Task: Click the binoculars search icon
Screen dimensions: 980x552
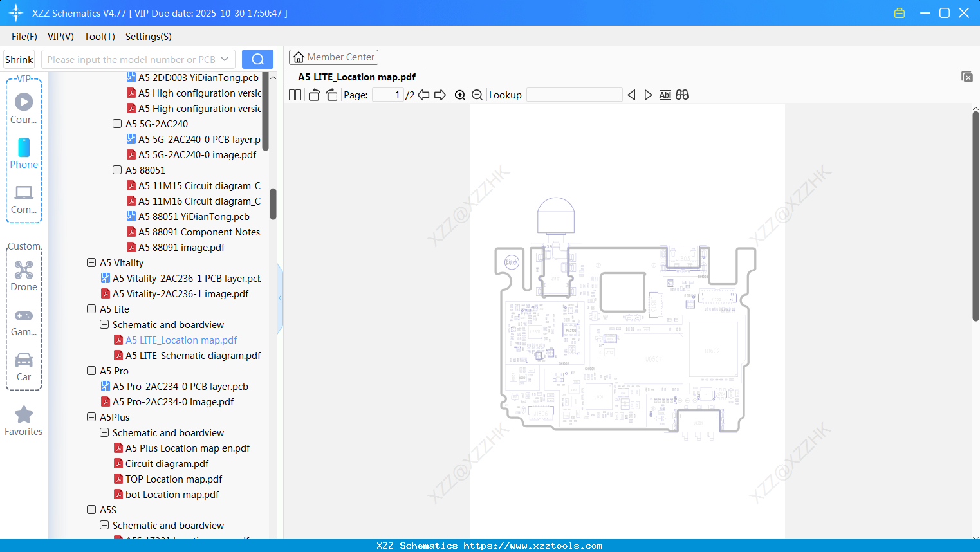Action: [x=682, y=95]
